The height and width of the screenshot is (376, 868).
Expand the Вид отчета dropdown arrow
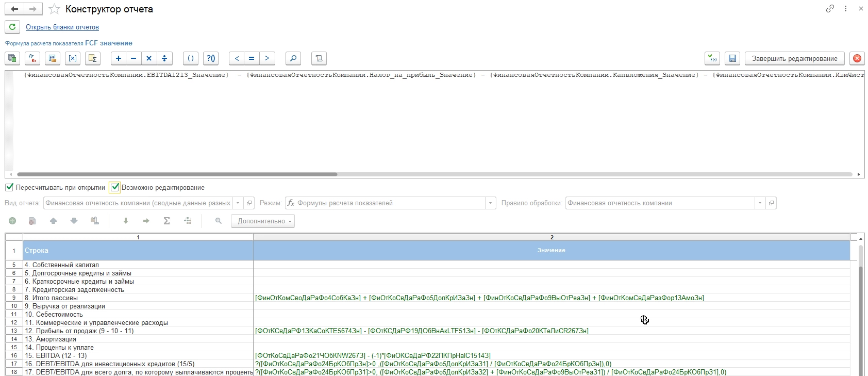pos(238,203)
